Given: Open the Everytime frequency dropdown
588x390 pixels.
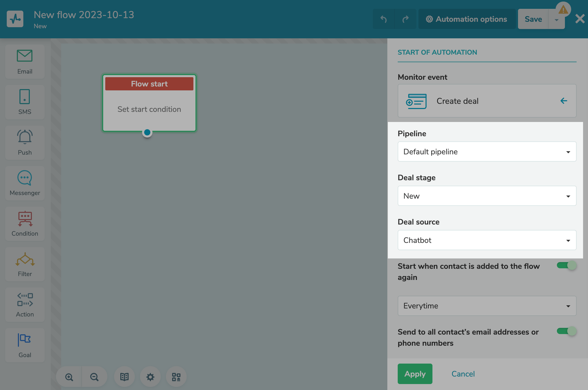Looking at the screenshot, I should (x=487, y=306).
